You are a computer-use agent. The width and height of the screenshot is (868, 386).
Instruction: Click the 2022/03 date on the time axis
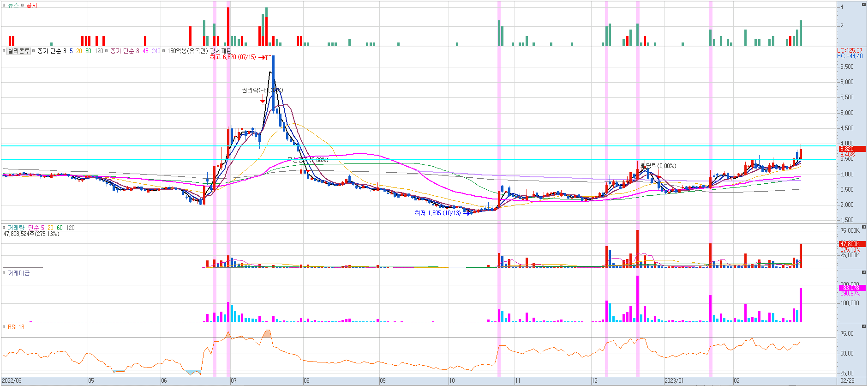coord(12,381)
